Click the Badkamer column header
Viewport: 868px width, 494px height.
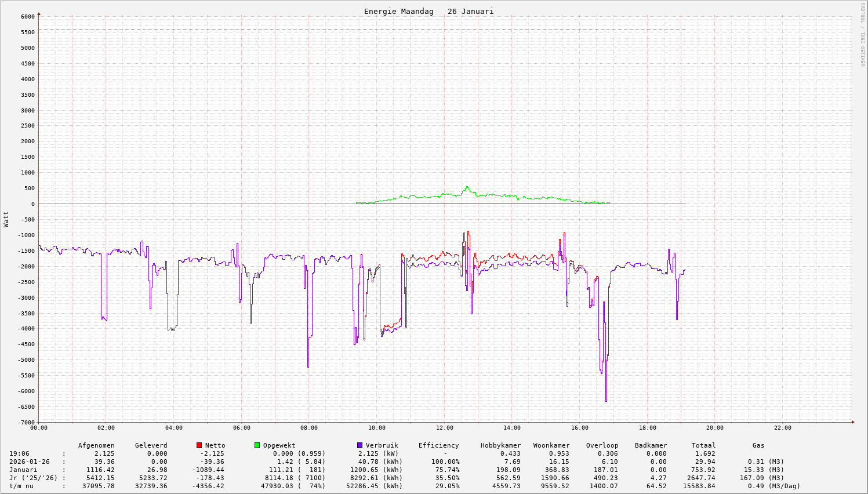click(x=651, y=445)
